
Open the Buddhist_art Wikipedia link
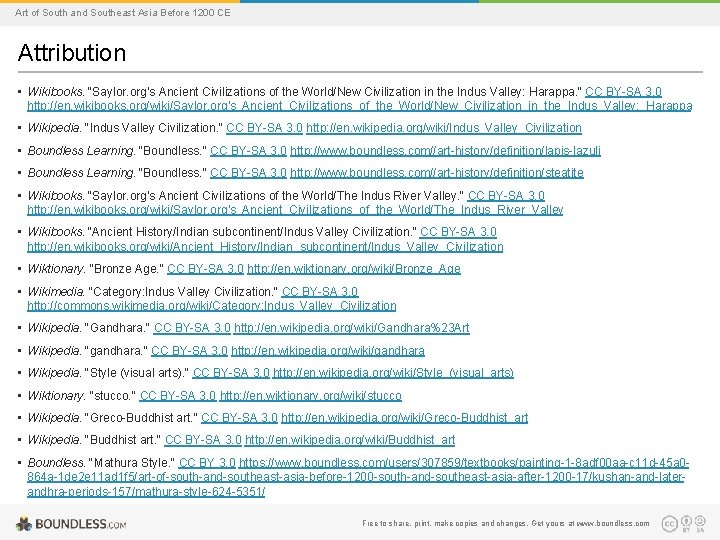pyautogui.click(x=350, y=440)
